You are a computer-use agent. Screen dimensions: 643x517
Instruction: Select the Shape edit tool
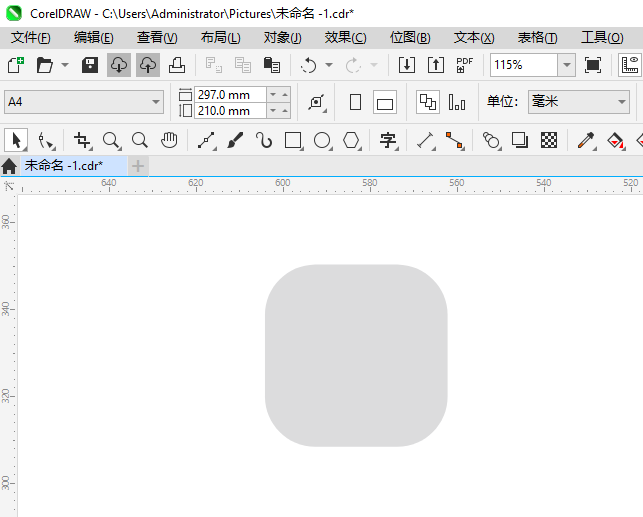tap(46, 141)
